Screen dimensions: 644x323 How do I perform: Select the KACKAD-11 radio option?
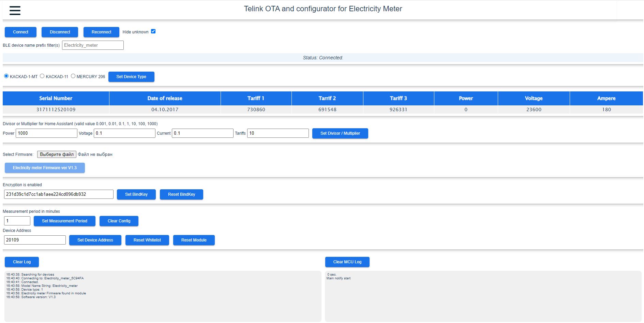tap(42, 76)
